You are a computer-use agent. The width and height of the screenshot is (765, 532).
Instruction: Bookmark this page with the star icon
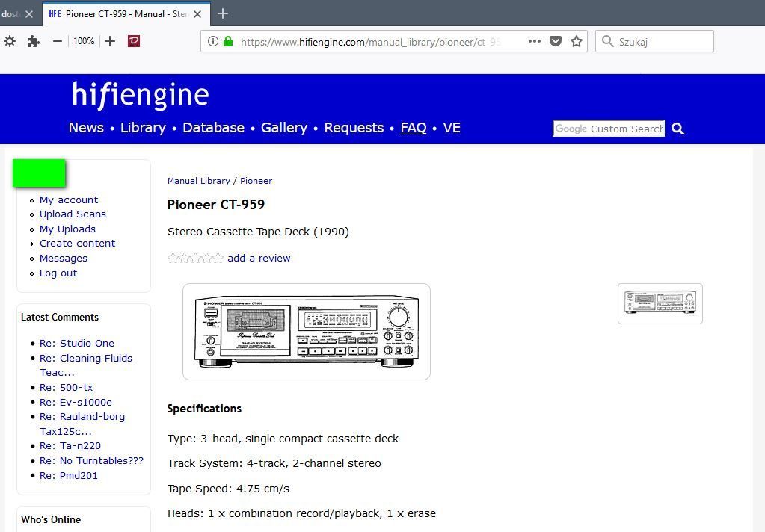point(577,41)
